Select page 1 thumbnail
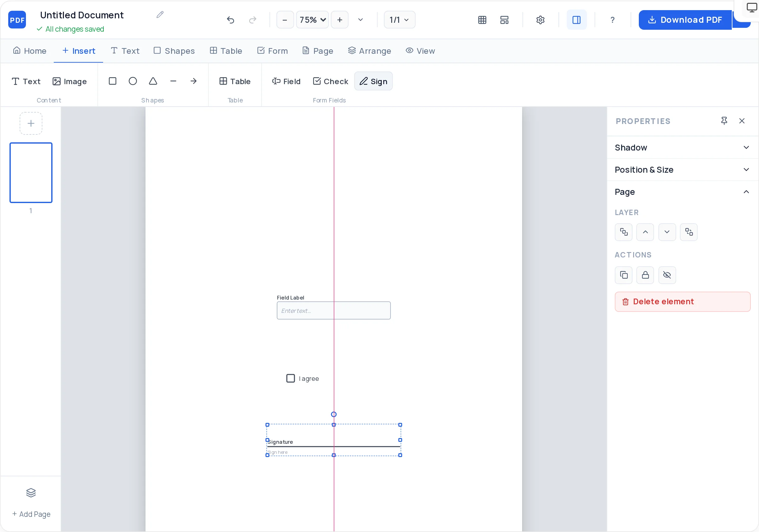759x532 pixels. 31,173
